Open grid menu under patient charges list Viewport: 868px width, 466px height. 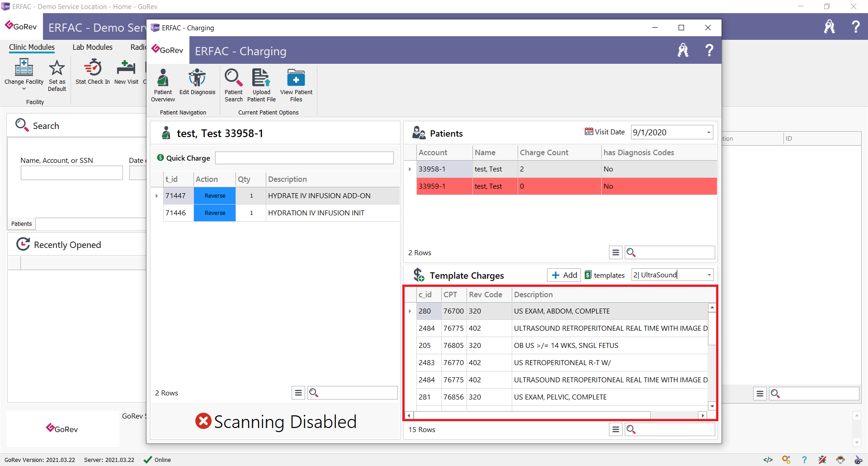[298, 393]
